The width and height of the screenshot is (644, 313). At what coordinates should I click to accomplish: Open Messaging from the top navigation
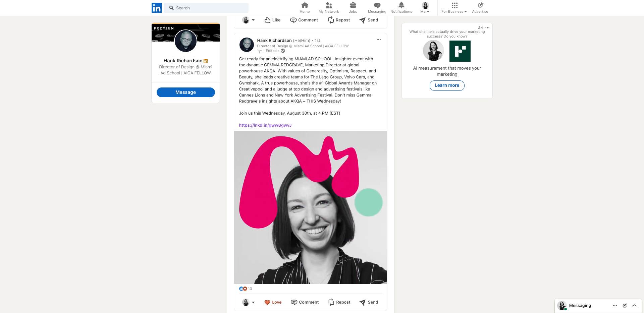377,8
